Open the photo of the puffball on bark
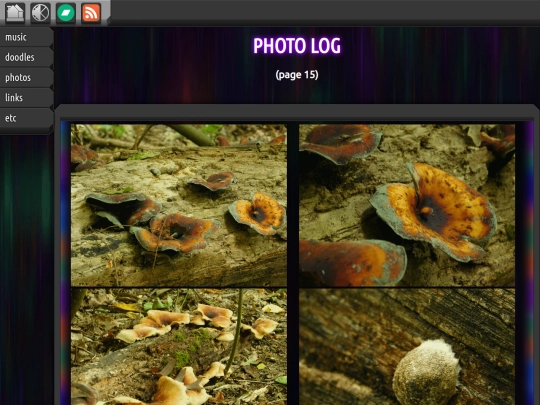540x405 pixels. click(x=407, y=347)
